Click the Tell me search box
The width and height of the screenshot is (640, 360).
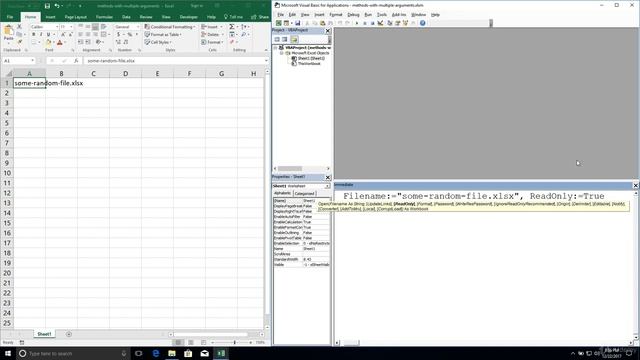[233, 17]
